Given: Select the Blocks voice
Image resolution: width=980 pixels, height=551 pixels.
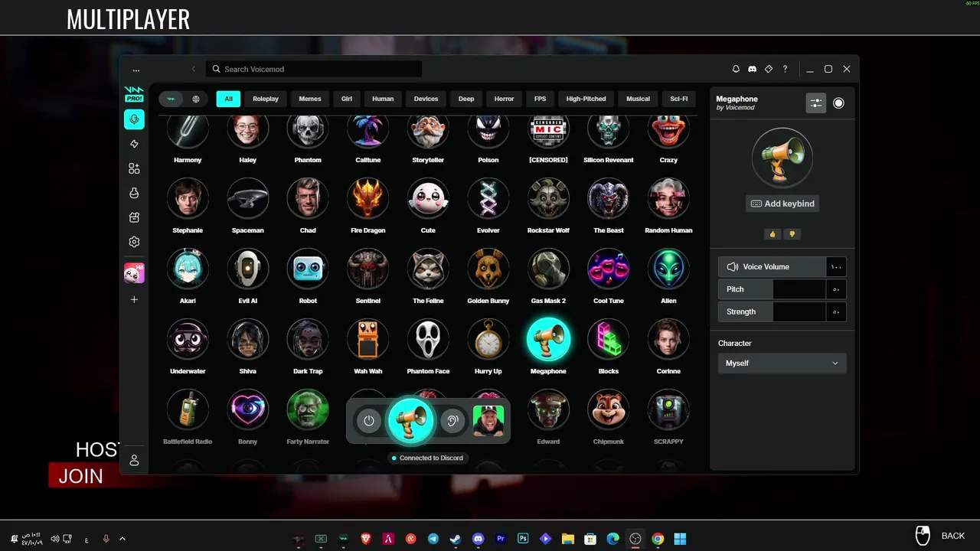Looking at the screenshot, I should coord(609,340).
